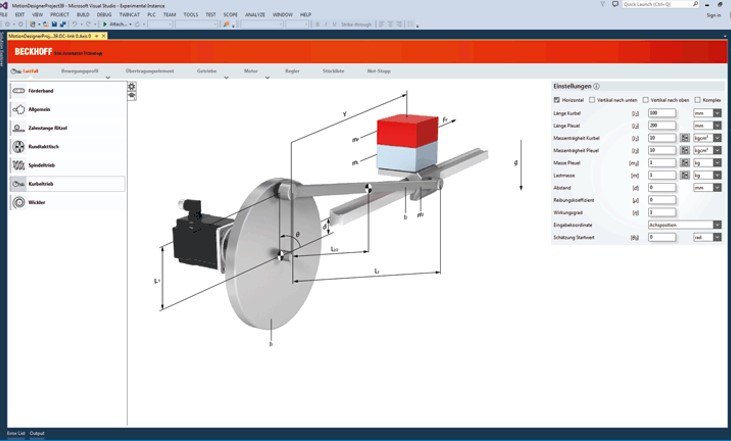The image size is (731, 441).
Task: Select the Spindeltrieb spindle drive icon
Action: 19,165
